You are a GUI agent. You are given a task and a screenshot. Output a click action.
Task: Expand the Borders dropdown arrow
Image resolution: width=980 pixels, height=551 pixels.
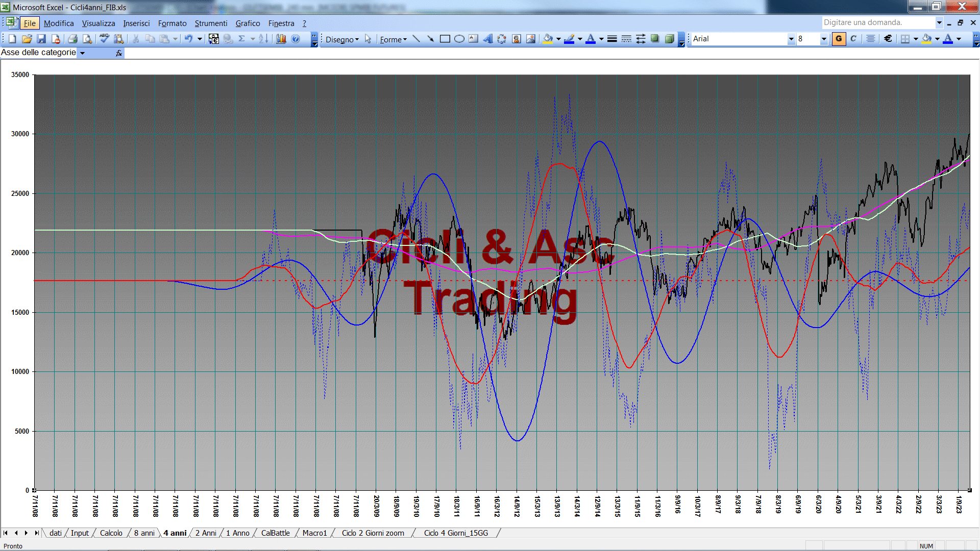click(x=916, y=39)
